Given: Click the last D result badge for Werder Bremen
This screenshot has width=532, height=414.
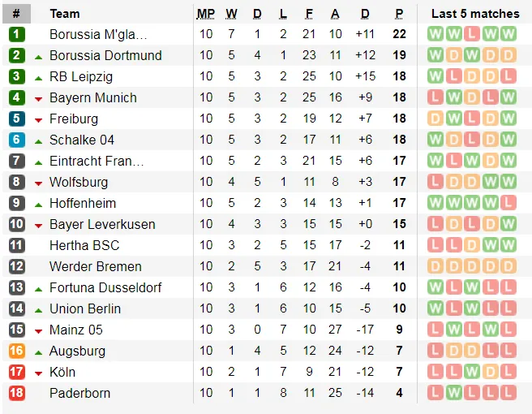Looking at the screenshot, I should pos(508,266).
